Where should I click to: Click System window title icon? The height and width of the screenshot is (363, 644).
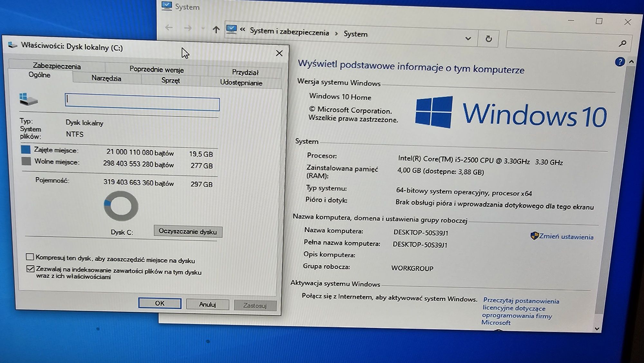point(167,6)
